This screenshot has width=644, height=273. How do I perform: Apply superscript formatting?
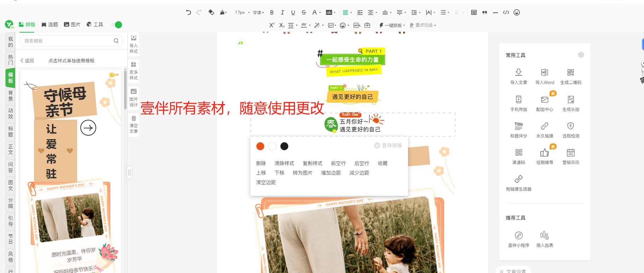click(x=272, y=25)
